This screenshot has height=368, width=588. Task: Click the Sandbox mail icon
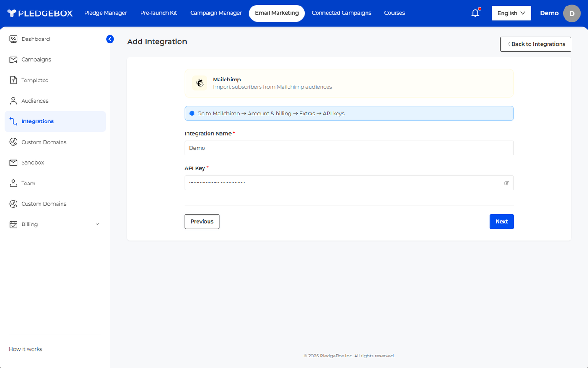pos(13,163)
